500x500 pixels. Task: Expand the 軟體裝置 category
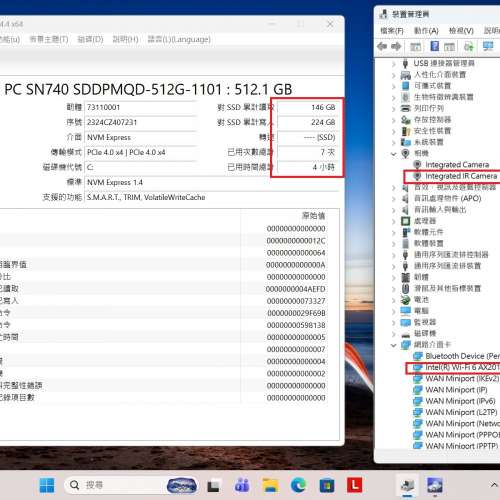pos(394,244)
